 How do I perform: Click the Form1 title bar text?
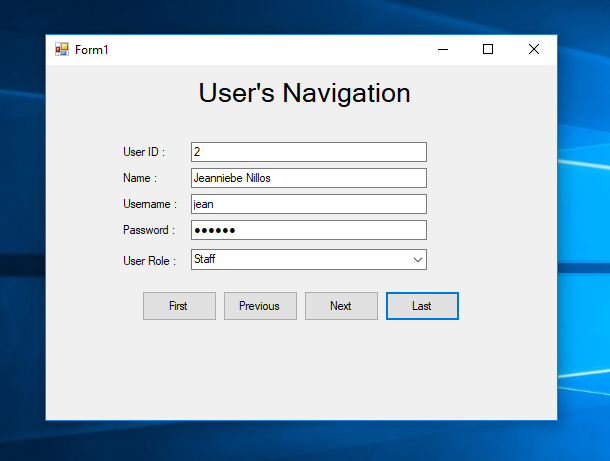(x=91, y=50)
